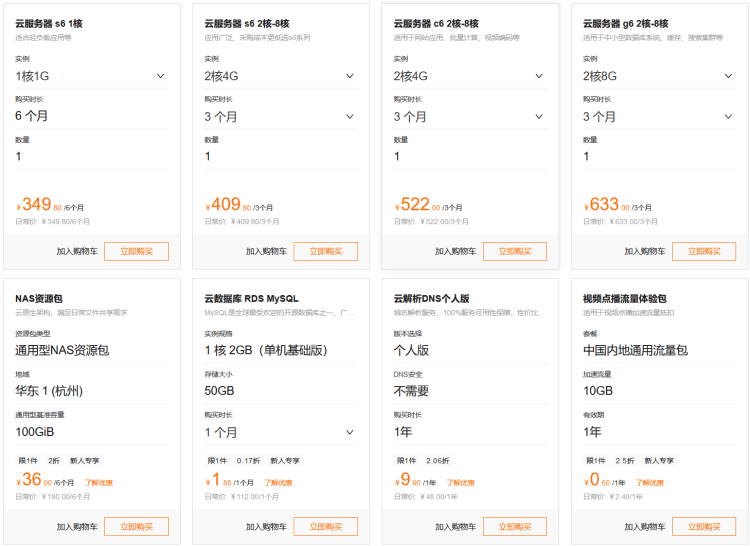Click quantity field in 云服务器 s6 1核 card
This screenshot has width=750, height=546.
pos(90,157)
